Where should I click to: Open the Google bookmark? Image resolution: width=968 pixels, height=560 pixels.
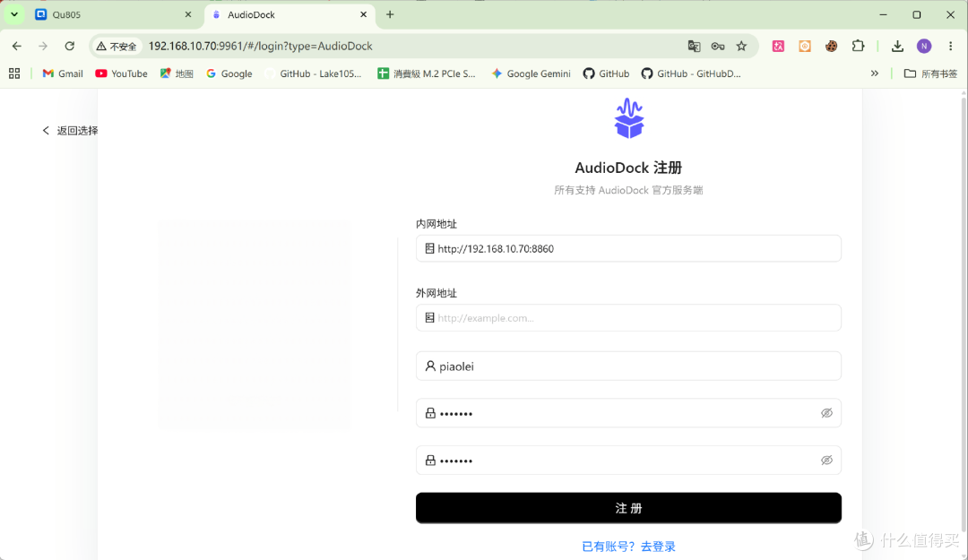229,73
